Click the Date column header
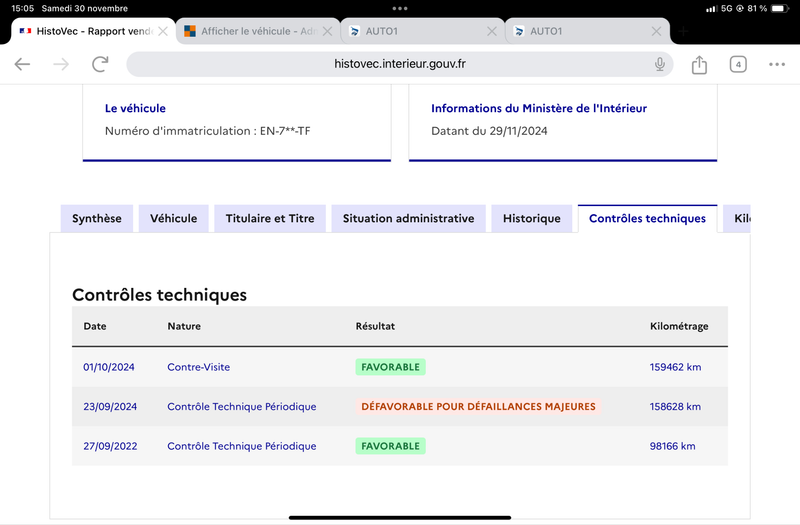This screenshot has height=525, width=800. click(95, 326)
